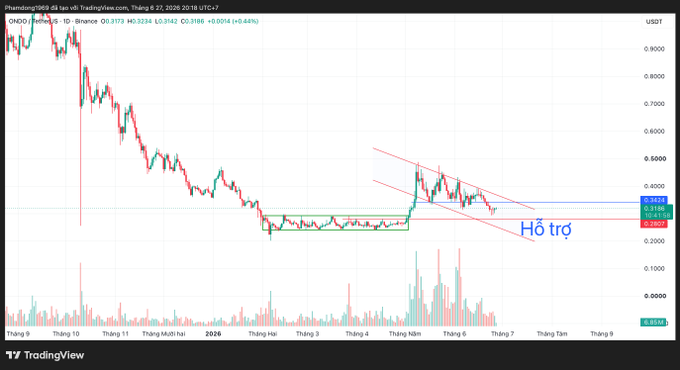Viewport: 680px width, 370px height.
Task: Select the Hỗ trợ text annotation
Action: (546, 229)
